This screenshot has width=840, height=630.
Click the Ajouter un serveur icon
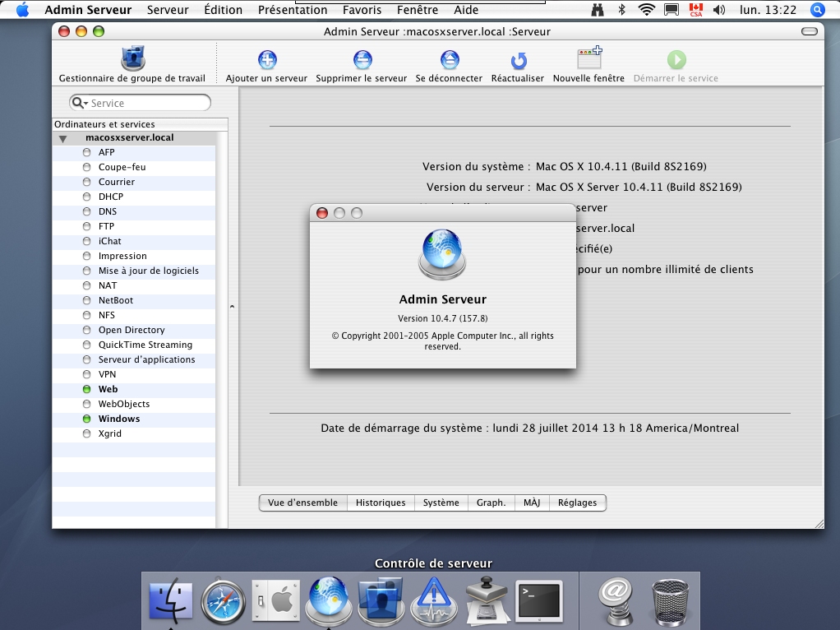[x=267, y=60]
